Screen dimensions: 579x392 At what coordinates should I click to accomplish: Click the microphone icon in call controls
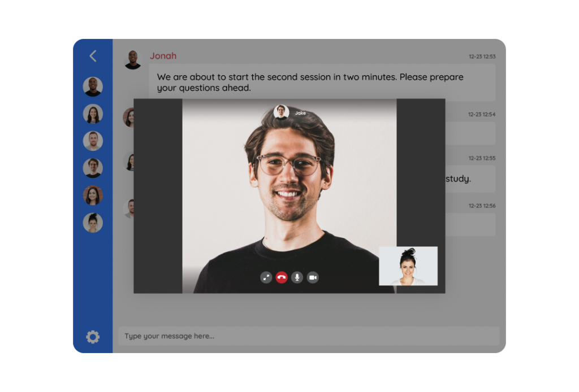297,277
